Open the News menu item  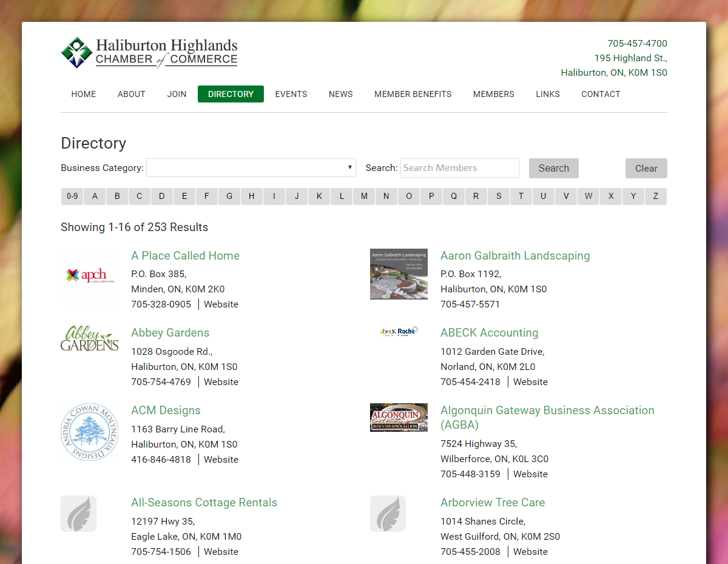click(x=341, y=94)
